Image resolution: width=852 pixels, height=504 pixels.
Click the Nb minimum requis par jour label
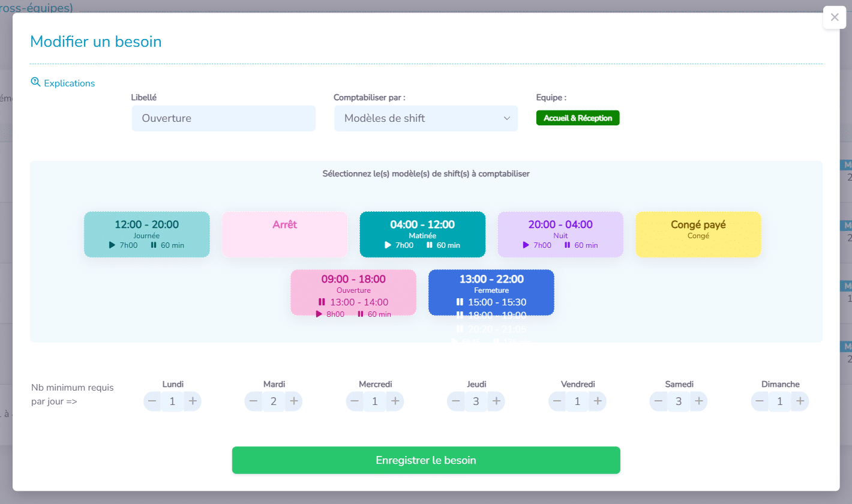[72, 394]
